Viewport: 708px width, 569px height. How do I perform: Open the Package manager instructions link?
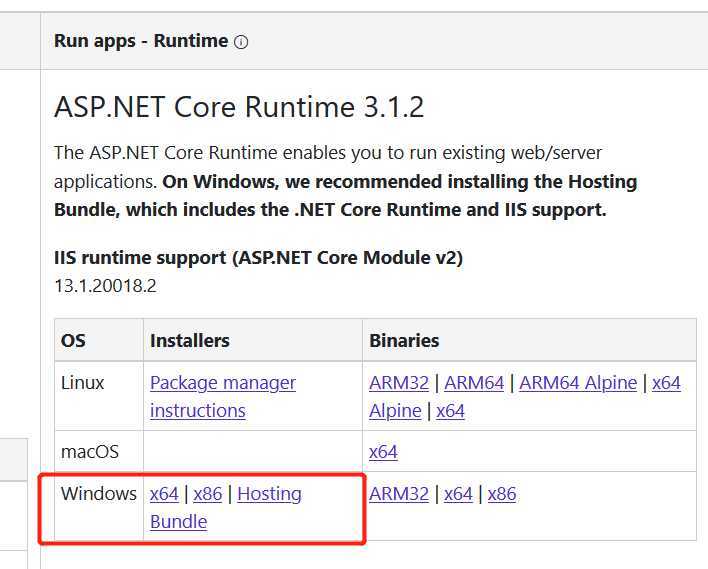point(222,383)
